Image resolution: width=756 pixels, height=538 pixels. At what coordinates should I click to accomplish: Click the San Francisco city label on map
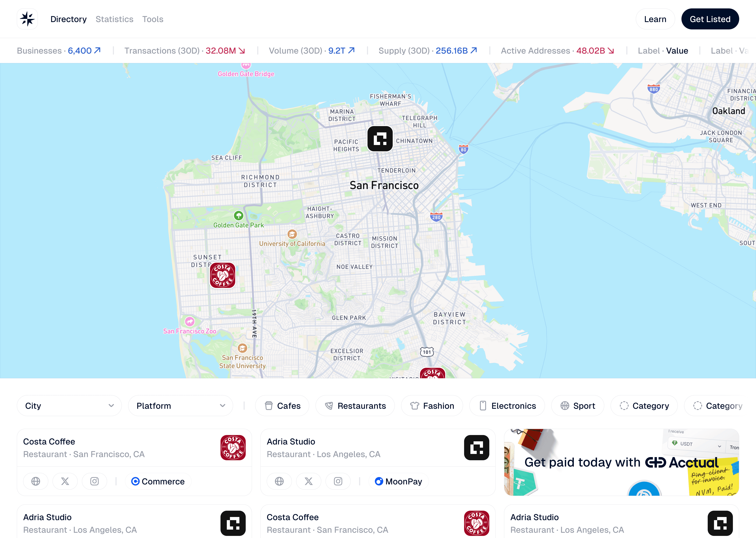click(384, 185)
